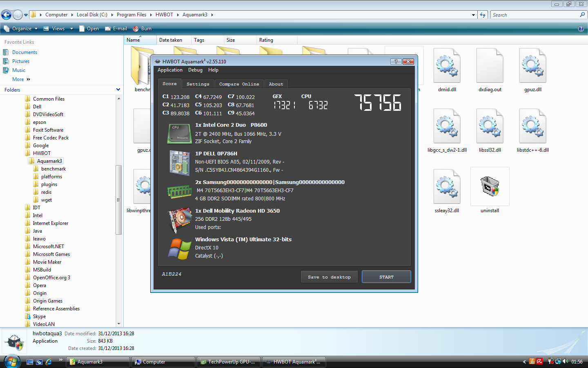This screenshot has height=368, width=588.
Task: Click Save to desktop button
Action: pyautogui.click(x=329, y=277)
